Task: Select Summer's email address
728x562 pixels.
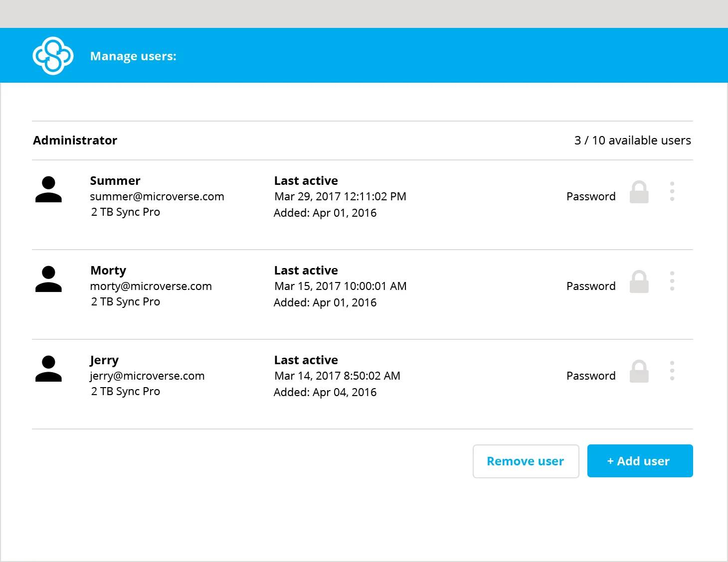Action: click(157, 197)
